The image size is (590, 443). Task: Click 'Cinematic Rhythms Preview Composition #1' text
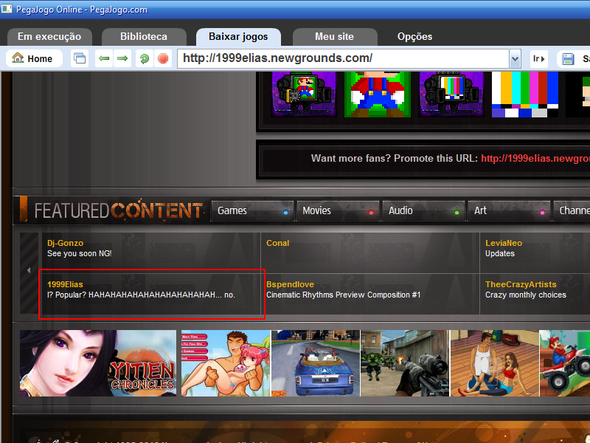coord(343,295)
